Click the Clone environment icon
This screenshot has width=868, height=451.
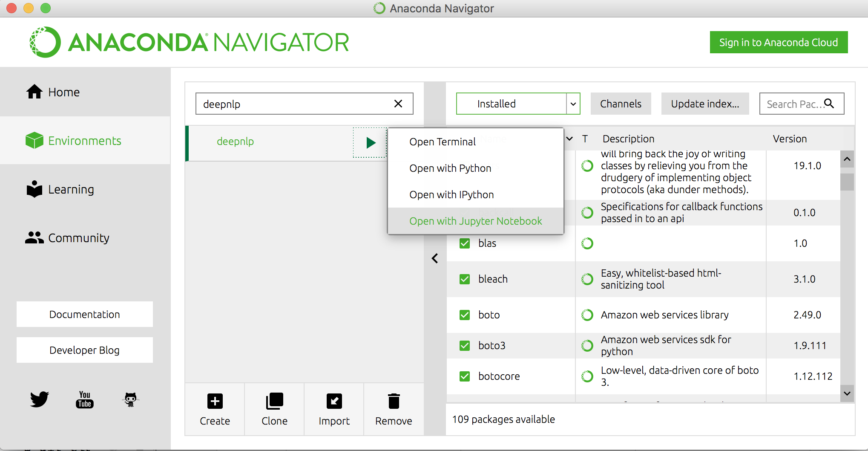coord(274,401)
